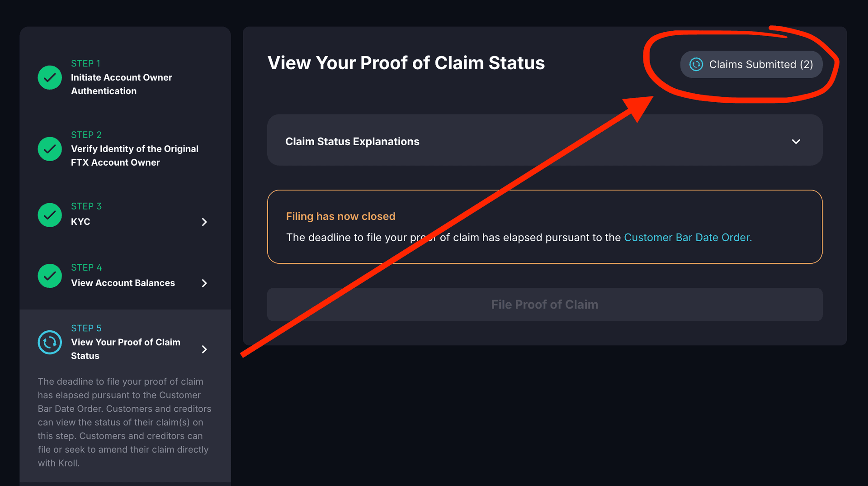Select the chevron next to KYC
Screen dimensions: 868x486
click(204, 222)
